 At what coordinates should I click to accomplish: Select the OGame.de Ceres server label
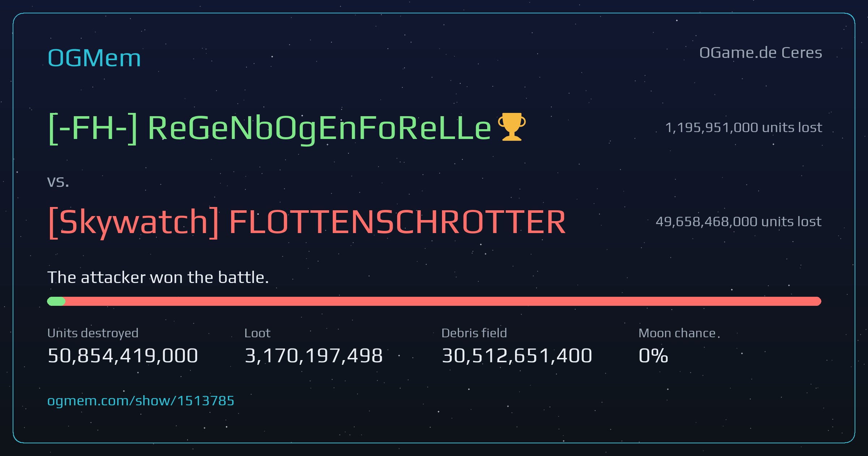[x=761, y=53]
